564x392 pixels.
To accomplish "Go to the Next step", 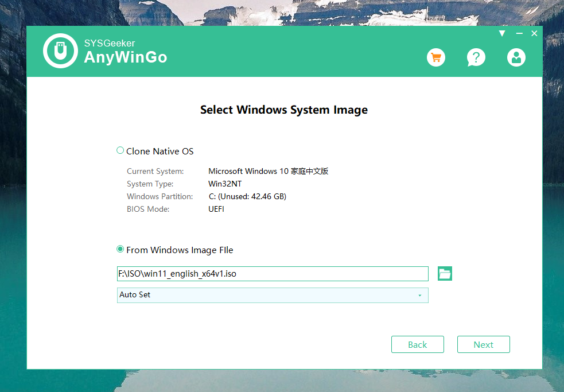I will coord(484,344).
